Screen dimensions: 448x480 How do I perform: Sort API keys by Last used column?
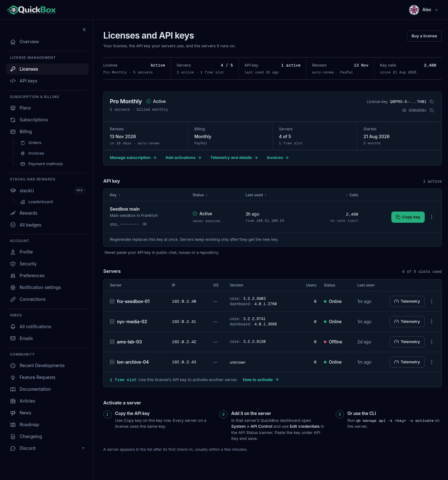click(x=256, y=195)
